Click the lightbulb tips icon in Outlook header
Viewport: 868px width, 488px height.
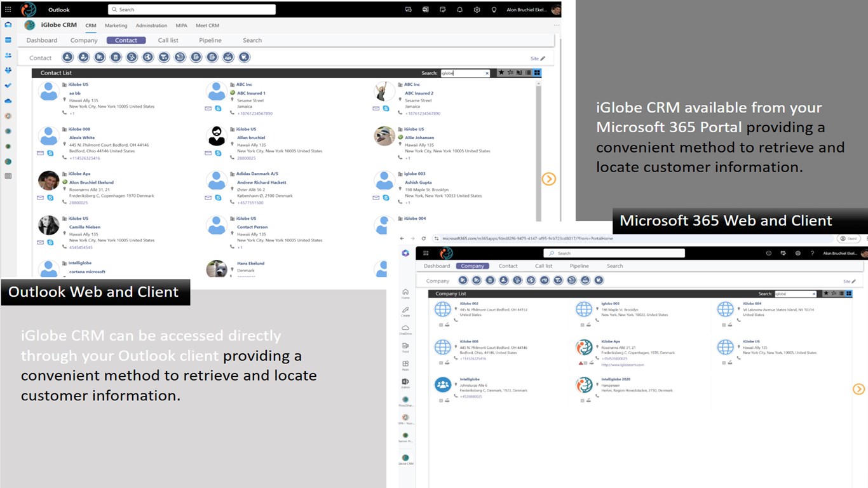pyautogui.click(x=494, y=10)
